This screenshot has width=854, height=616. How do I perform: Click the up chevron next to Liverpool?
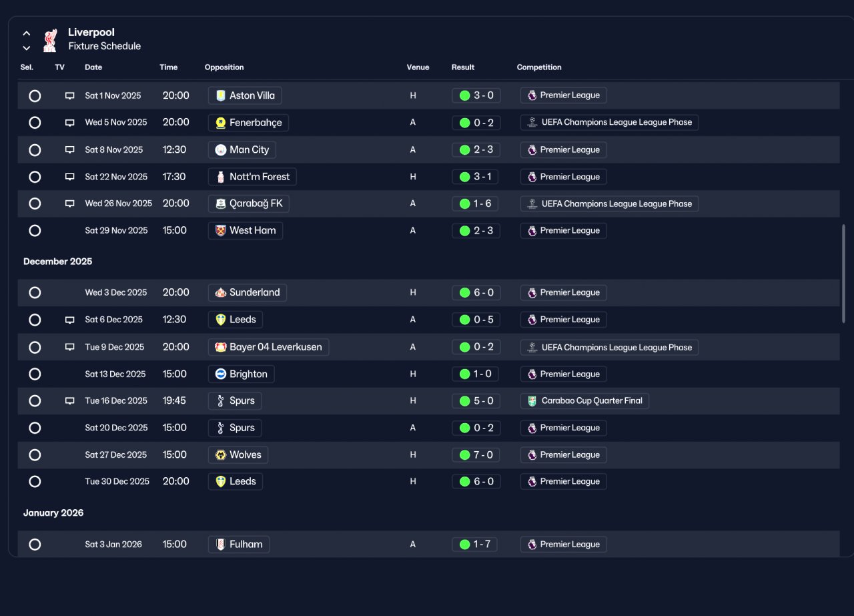click(27, 33)
